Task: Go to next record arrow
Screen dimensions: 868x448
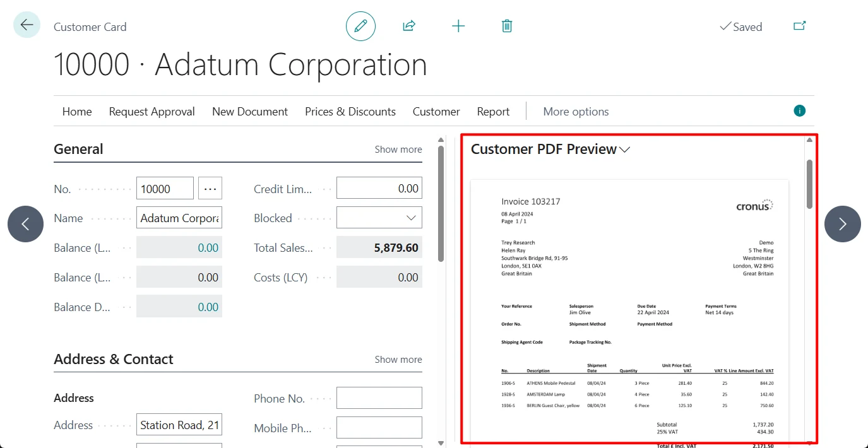Action: [x=843, y=224]
